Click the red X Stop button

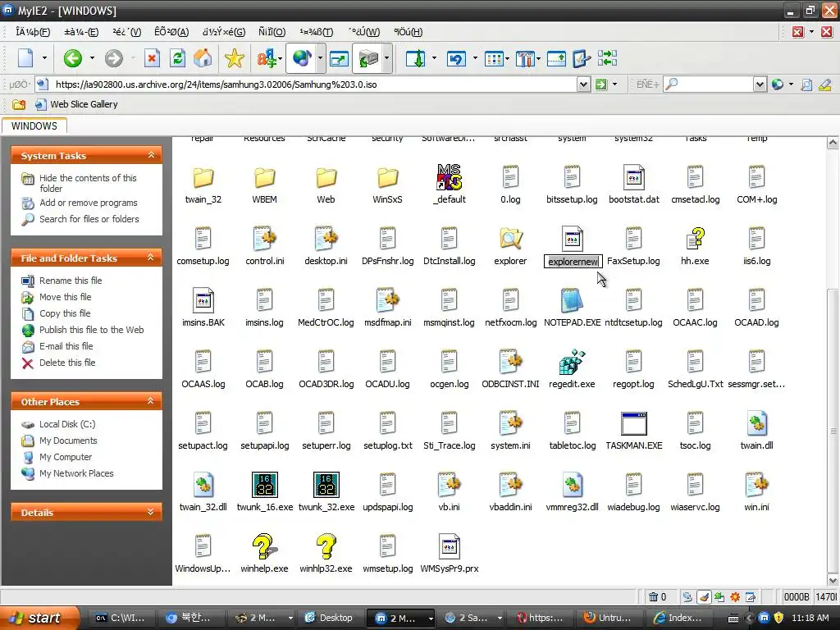coord(152,58)
